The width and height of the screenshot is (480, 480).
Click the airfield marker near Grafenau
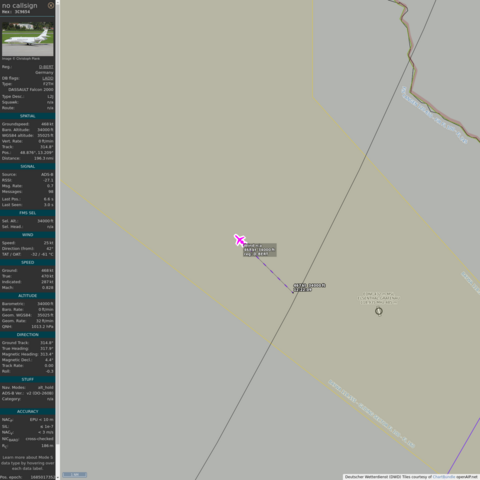[379, 311]
